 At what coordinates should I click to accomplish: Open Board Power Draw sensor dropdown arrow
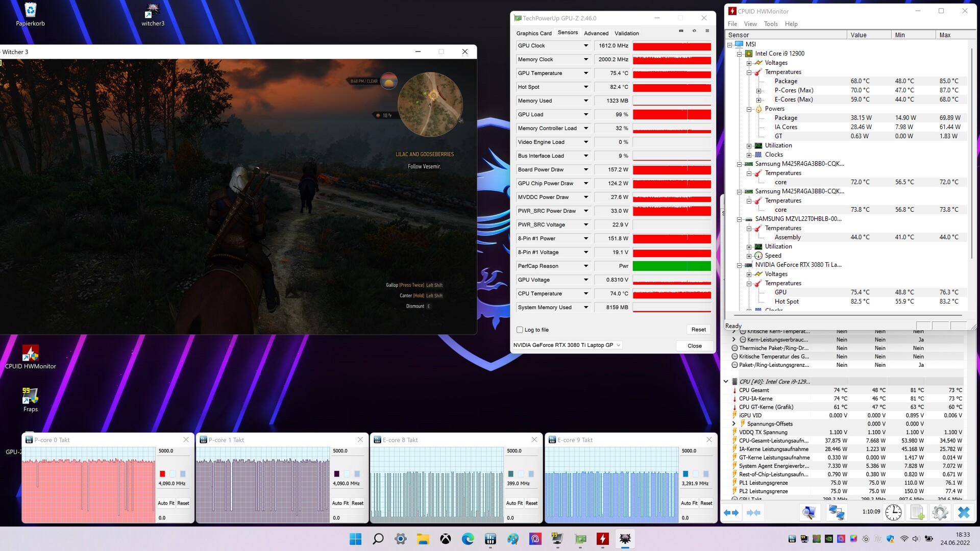click(586, 169)
